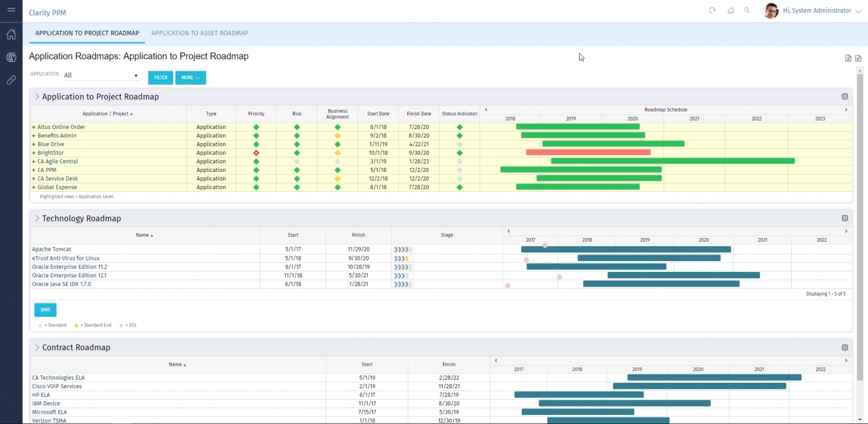Click the search magnifier icon in header

tap(747, 10)
